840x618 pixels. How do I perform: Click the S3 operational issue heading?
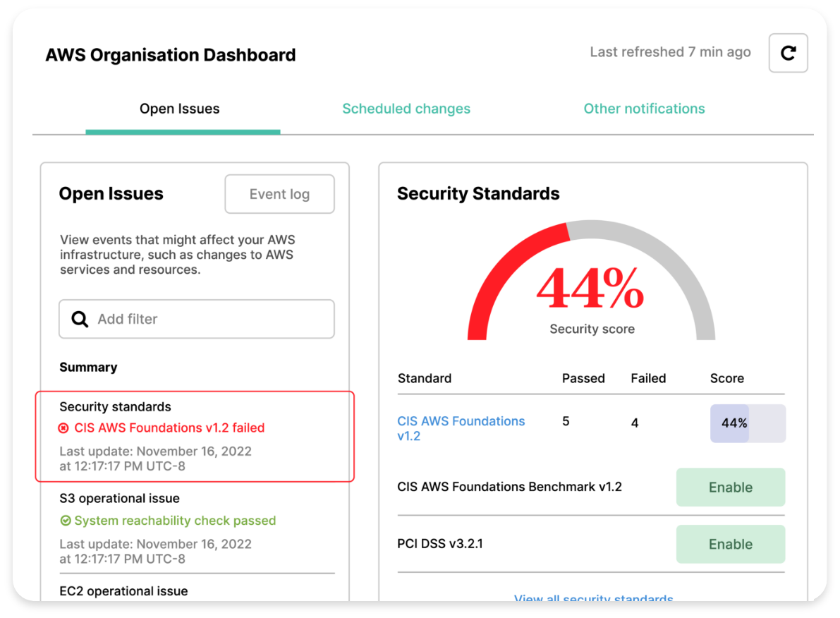tap(119, 499)
